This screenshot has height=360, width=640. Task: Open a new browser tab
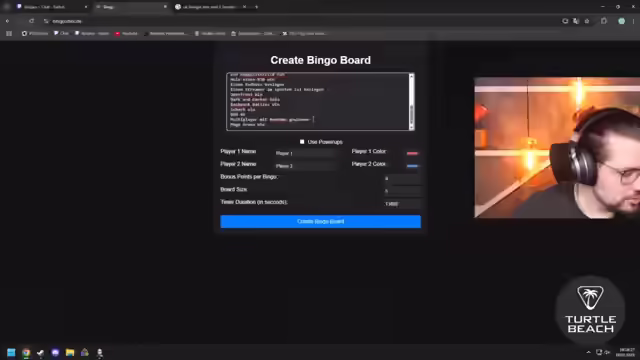point(256,7)
